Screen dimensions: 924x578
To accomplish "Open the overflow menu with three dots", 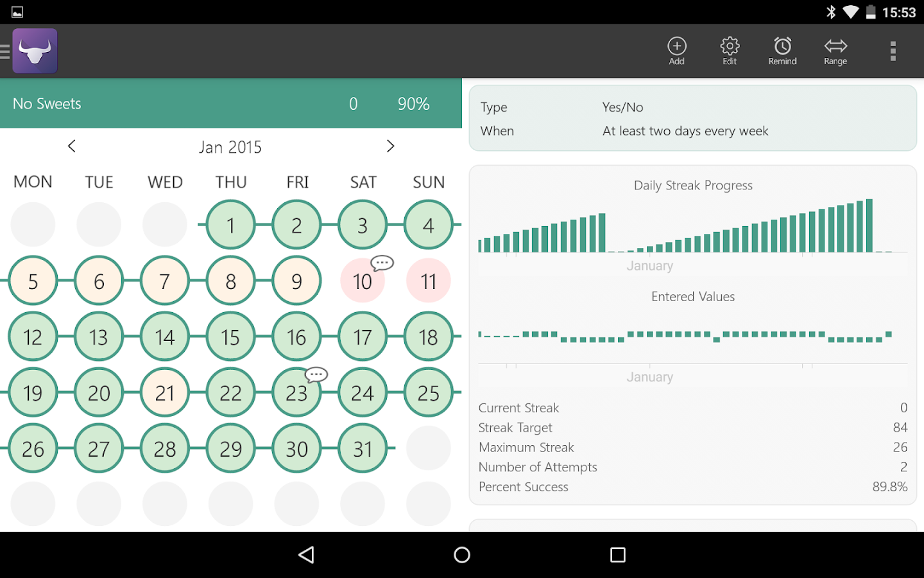I will click(x=893, y=51).
